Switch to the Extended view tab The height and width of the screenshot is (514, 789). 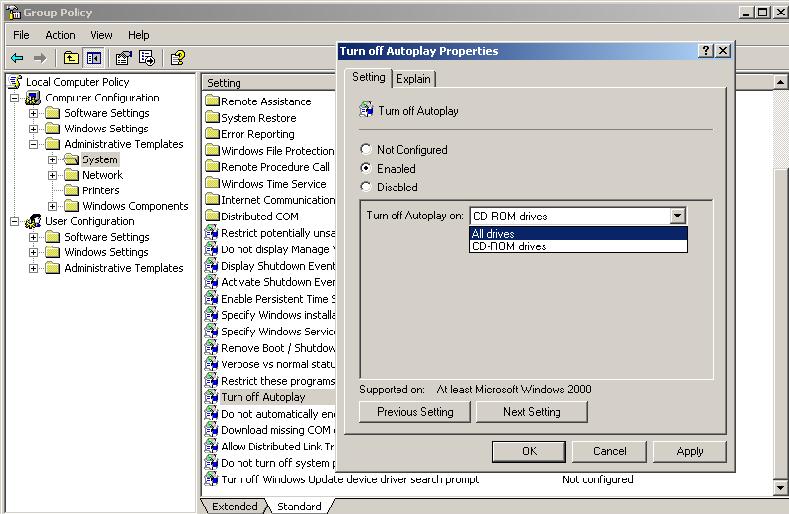point(235,506)
